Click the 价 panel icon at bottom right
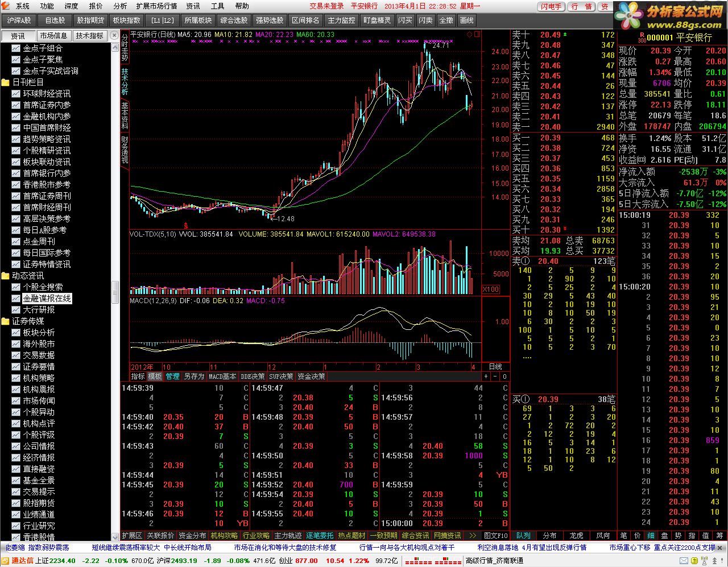728x567 pixels. (637, 536)
